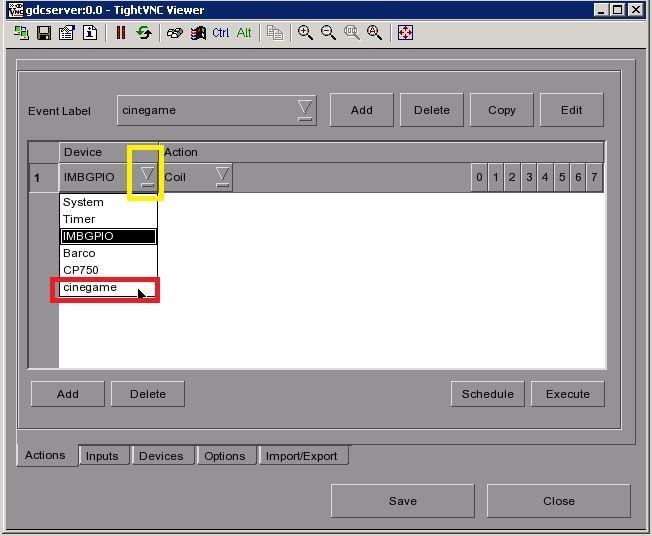Choose CP750 from the device list
This screenshot has width=652, height=536.
tap(108, 270)
